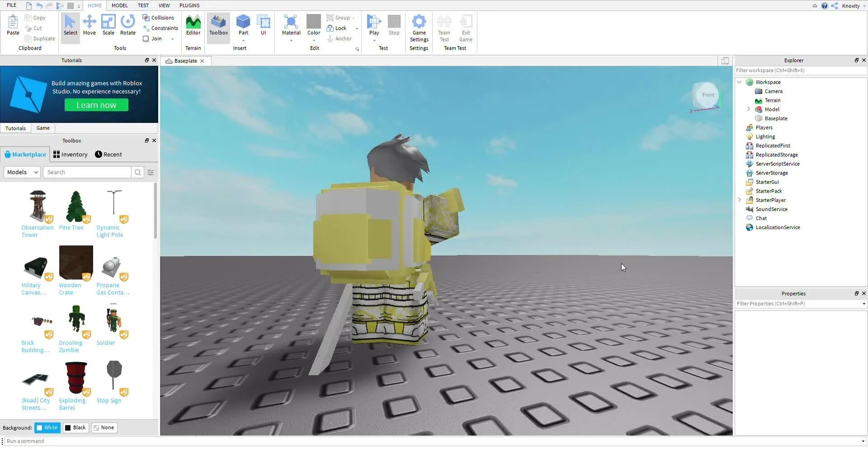The width and height of the screenshot is (868, 461).
Task: Open the PLUGINS ribbon tab
Action: coord(189,5)
